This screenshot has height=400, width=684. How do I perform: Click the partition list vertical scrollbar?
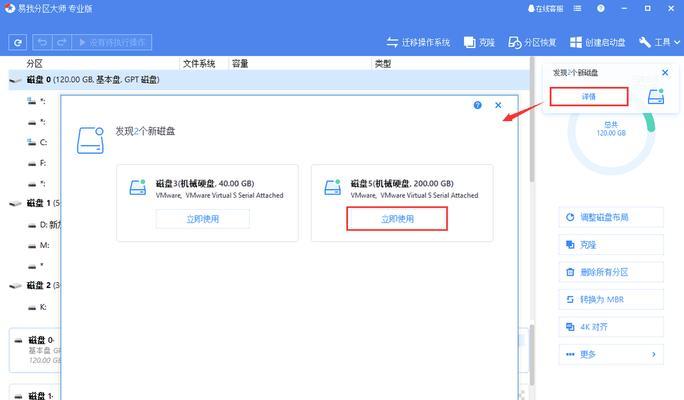[532, 120]
